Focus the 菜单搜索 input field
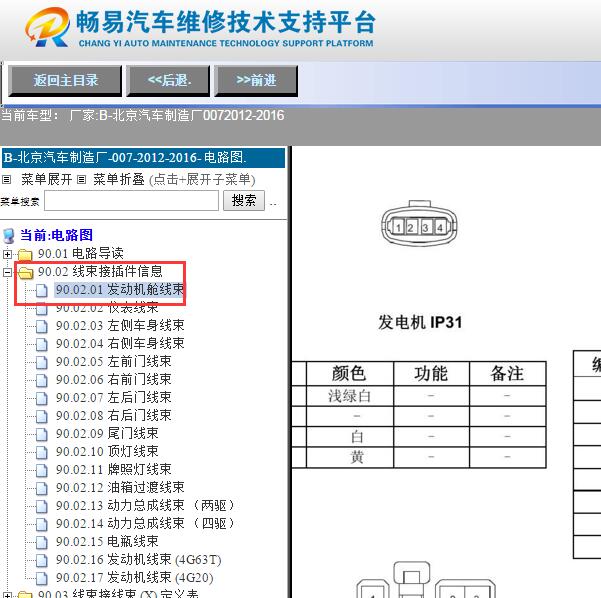 pos(131,200)
